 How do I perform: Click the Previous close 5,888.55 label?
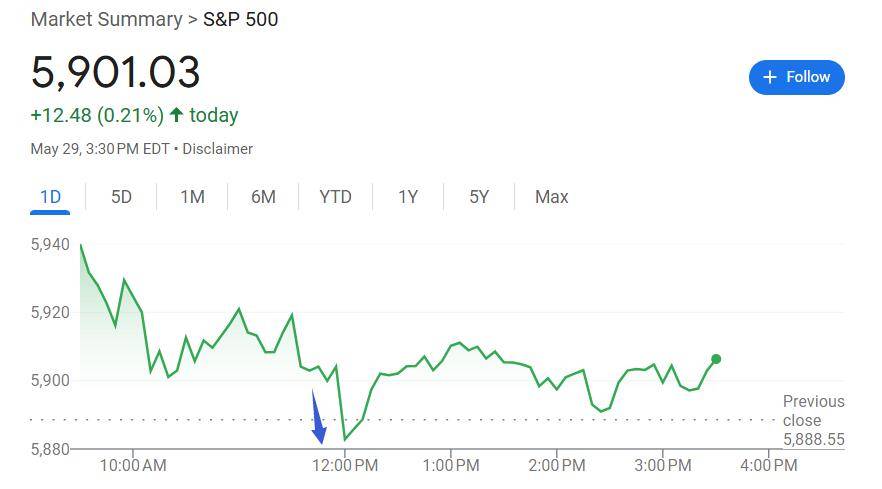pos(813,420)
